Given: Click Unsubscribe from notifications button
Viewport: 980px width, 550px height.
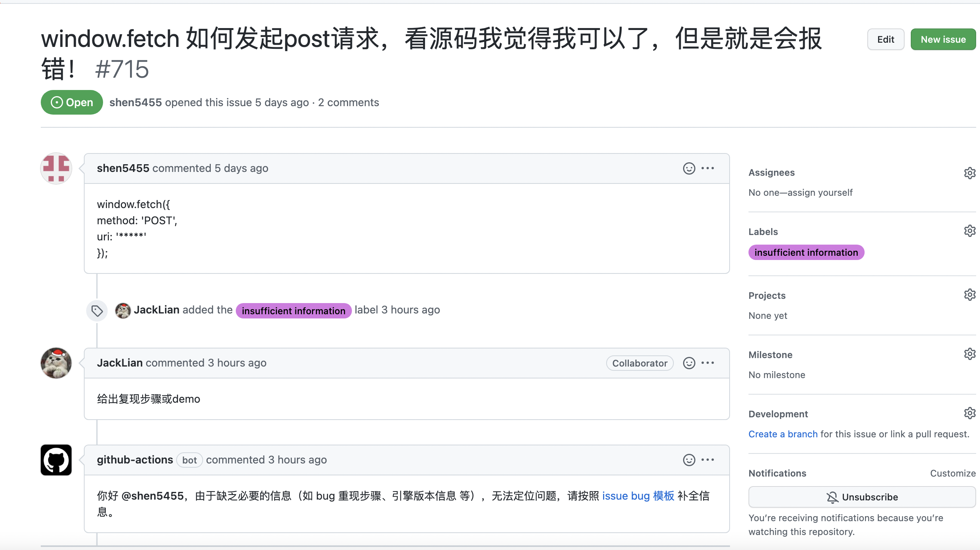Looking at the screenshot, I should [862, 497].
